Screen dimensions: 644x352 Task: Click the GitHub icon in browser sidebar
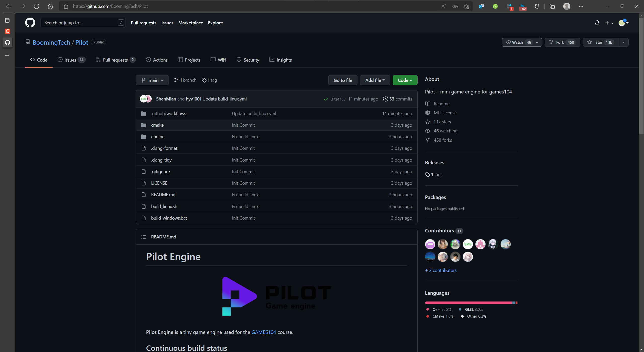(x=7, y=42)
